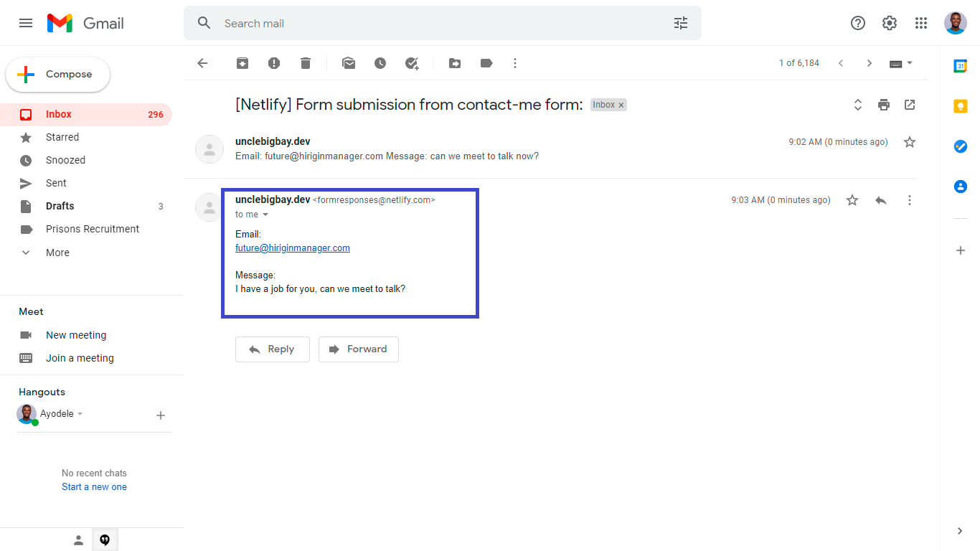980x551 pixels.
Task: Open the Move to folder icon
Action: click(455, 63)
